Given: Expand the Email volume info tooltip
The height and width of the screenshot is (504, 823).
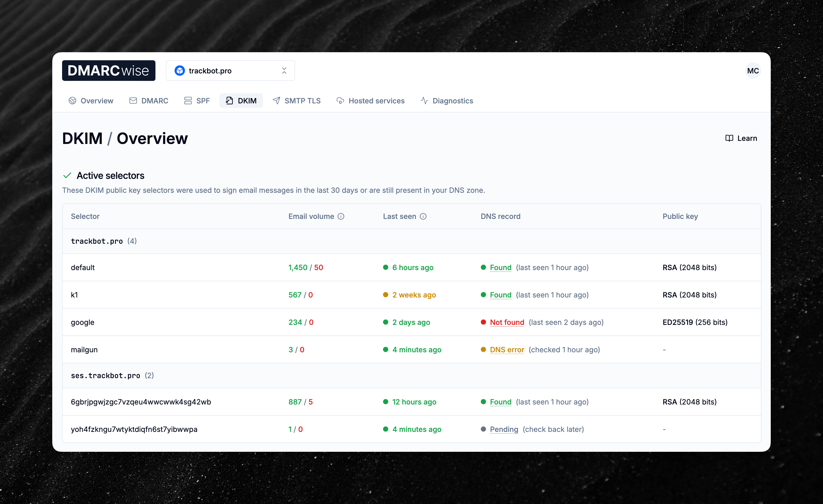Looking at the screenshot, I should 341,216.
